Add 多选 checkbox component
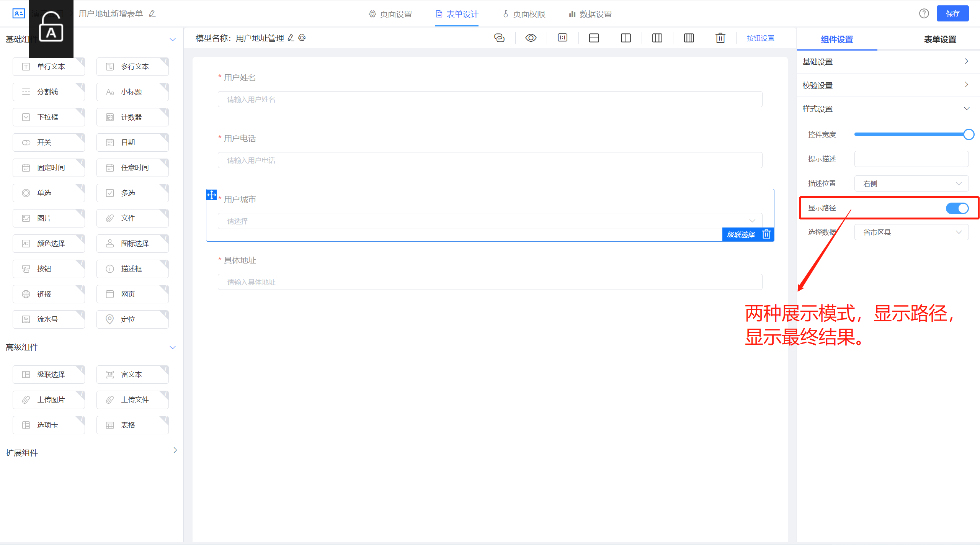Screen dimensions: 980x545 [132, 193]
